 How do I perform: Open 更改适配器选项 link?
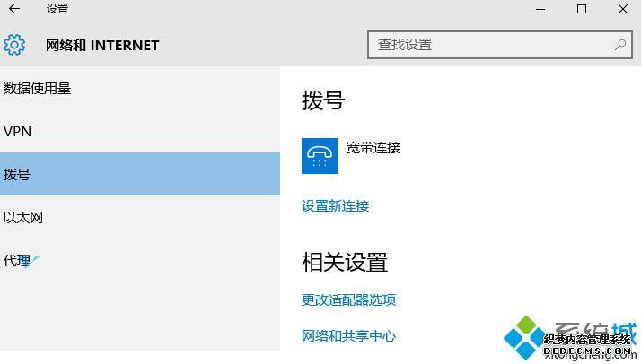(348, 300)
